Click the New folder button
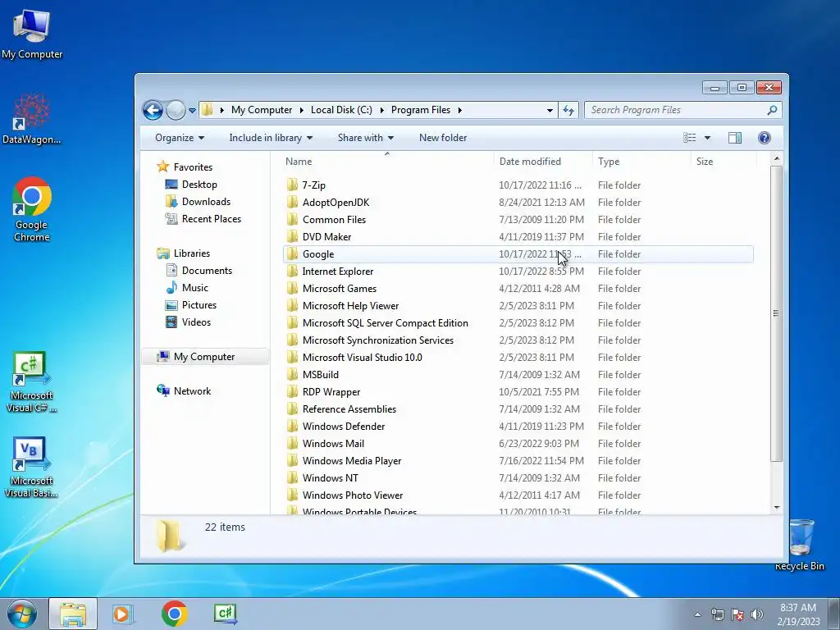The height and width of the screenshot is (630, 840). click(443, 138)
